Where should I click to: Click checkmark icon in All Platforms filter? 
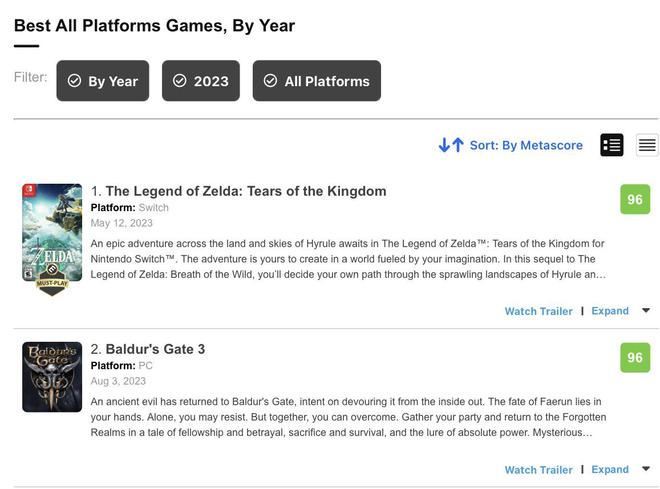click(x=270, y=80)
